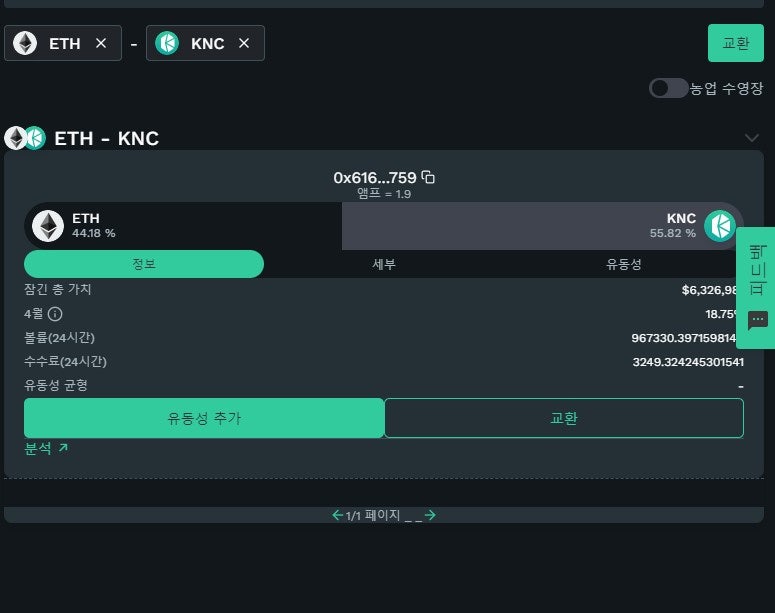Click the KNC logo in ratio bar
This screenshot has width=775, height=613.
click(720, 226)
